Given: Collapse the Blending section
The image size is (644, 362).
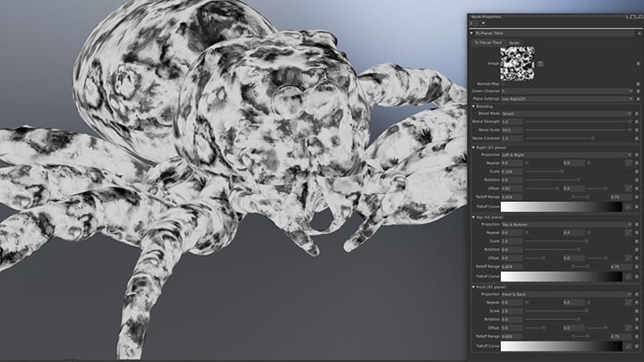Looking at the screenshot, I should 473,106.
